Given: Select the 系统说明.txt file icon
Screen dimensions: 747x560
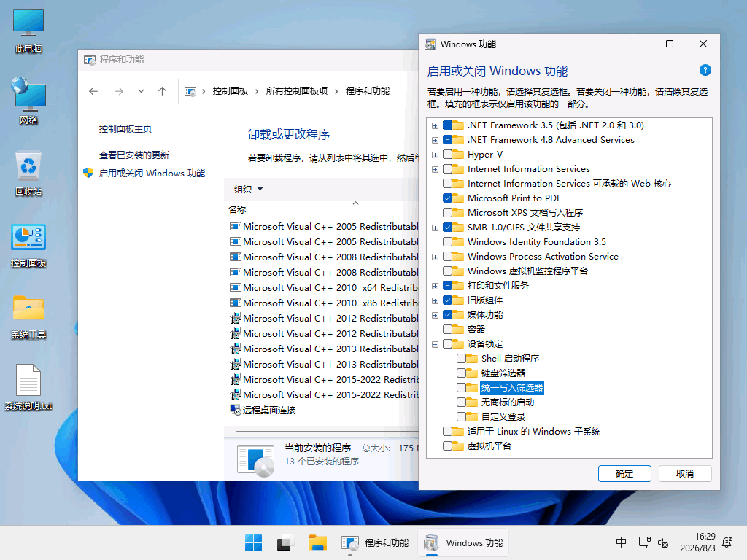Looking at the screenshot, I should 28,388.
